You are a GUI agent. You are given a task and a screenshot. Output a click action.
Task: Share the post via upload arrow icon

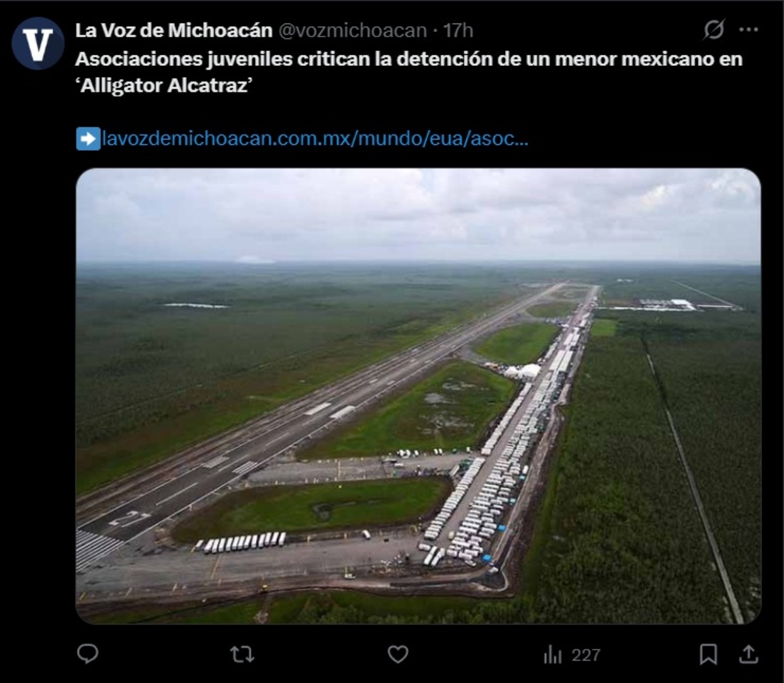coord(749,654)
